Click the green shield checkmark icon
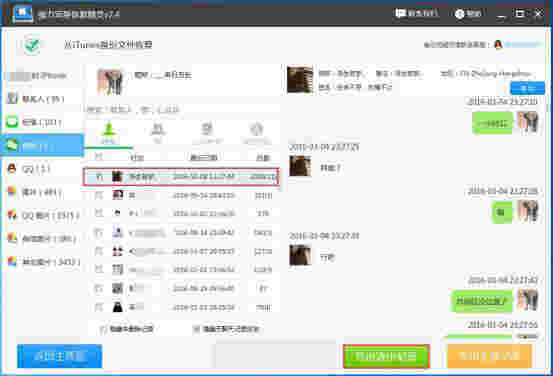The height and width of the screenshot is (376, 553). point(32,45)
